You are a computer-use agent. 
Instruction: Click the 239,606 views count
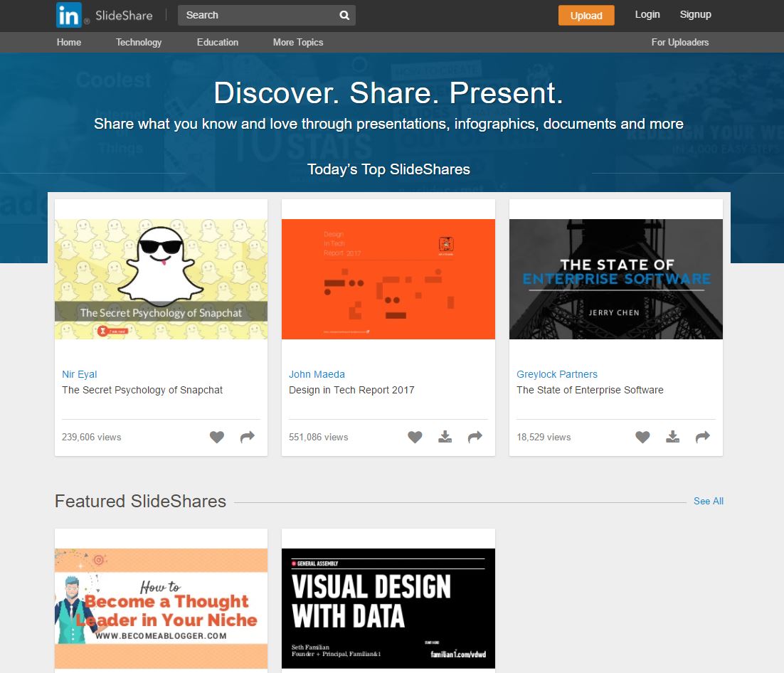coord(92,437)
